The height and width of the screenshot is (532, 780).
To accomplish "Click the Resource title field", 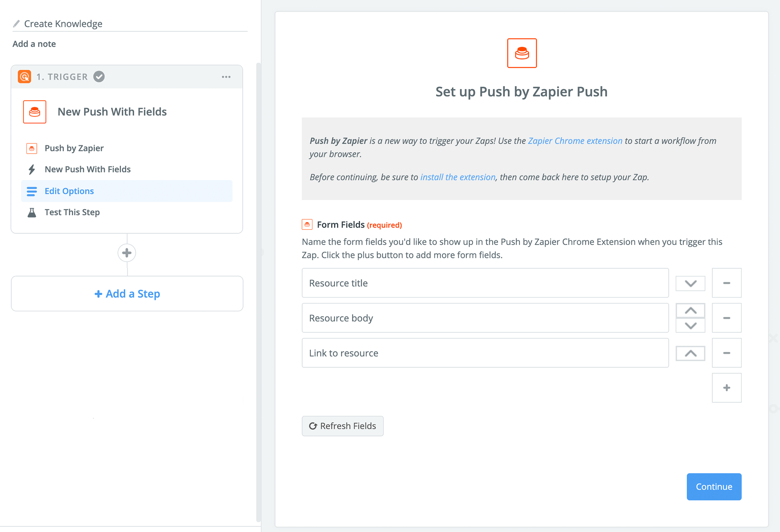I will coord(485,283).
